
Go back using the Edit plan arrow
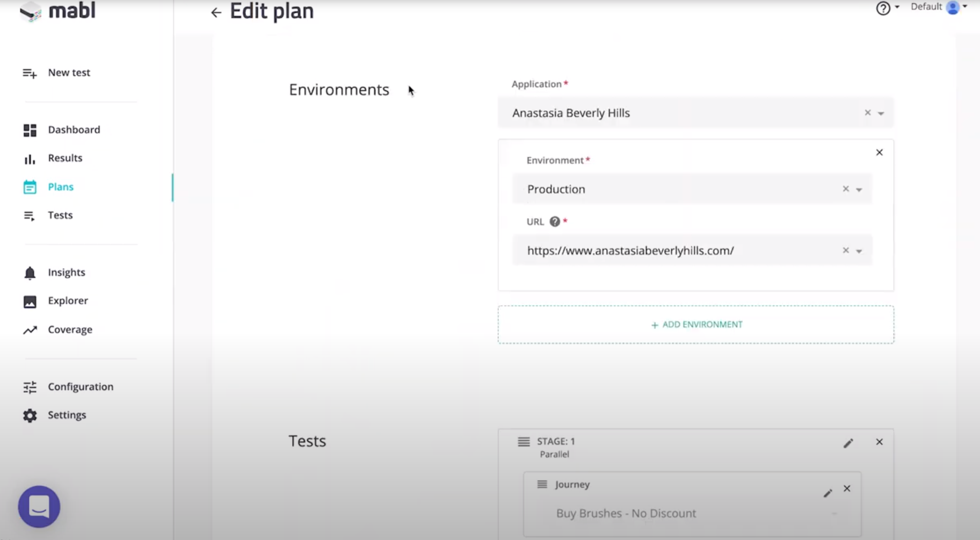click(216, 12)
